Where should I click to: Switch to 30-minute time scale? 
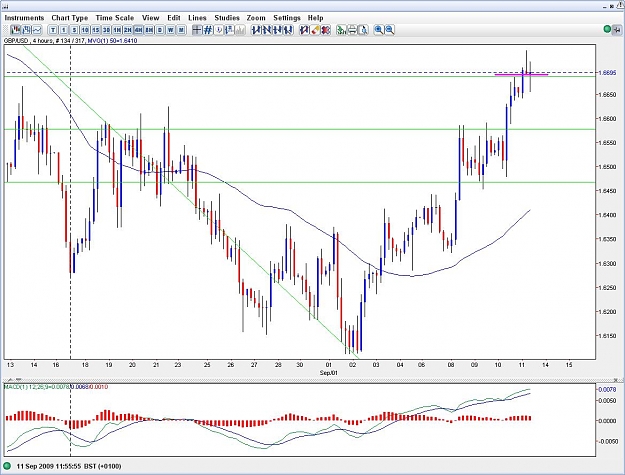[106, 30]
